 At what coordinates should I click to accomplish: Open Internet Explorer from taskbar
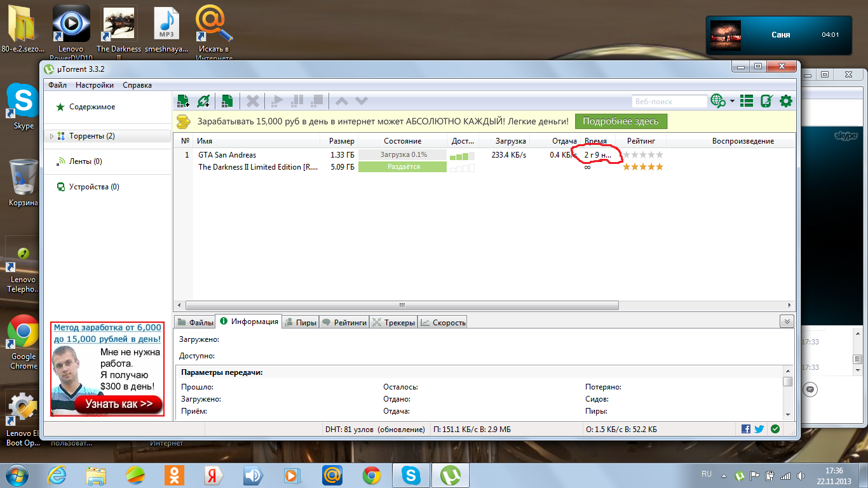point(57,475)
